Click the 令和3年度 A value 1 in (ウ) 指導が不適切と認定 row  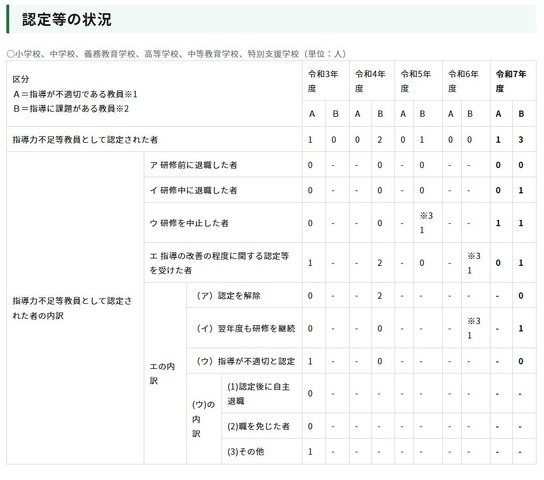(310, 361)
